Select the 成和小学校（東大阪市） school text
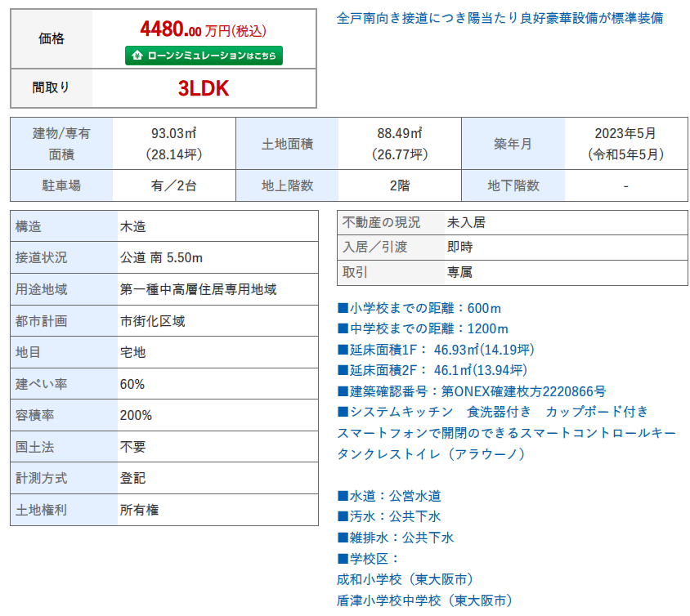This screenshot has height=616, width=690. coord(405,579)
